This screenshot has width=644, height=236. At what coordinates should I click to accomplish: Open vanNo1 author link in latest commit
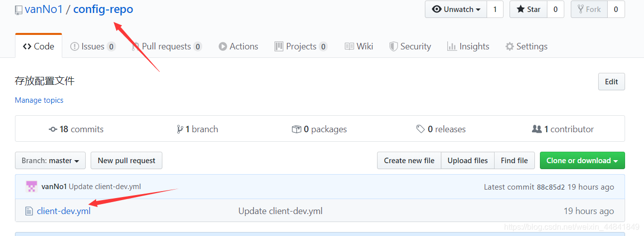(x=54, y=187)
